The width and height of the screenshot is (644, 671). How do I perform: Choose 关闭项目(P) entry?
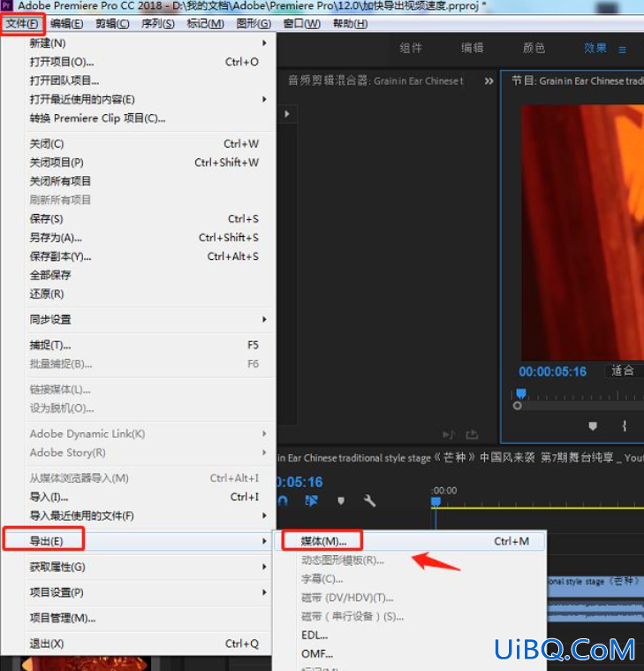pyautogui.click(x=148, y=163)
